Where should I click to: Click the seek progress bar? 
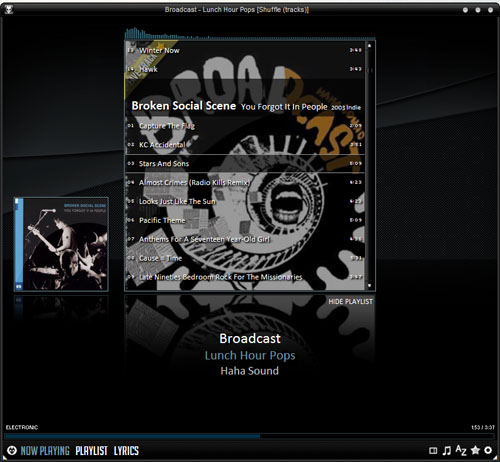249,436
